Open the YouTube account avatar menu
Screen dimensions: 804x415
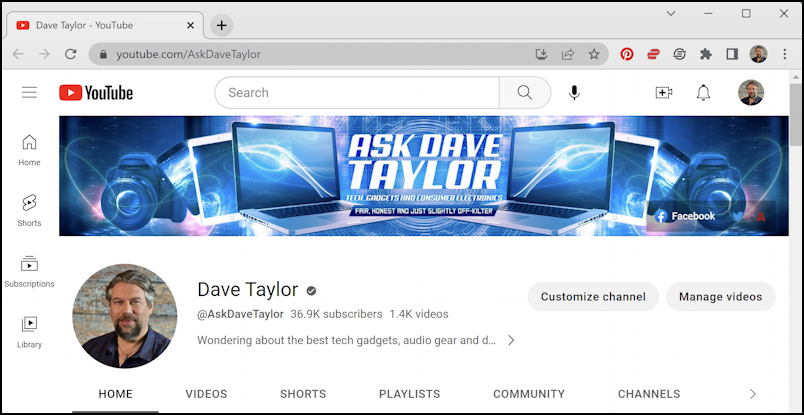[751, 93]
